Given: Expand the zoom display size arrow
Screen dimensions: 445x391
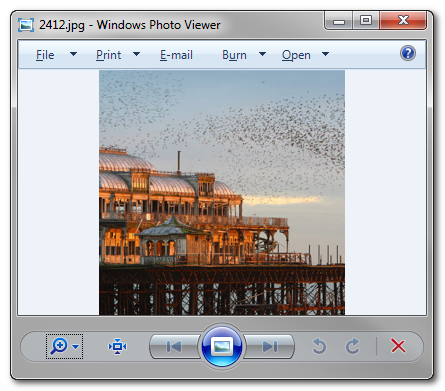Looking at the screenshot, I should tap(76, 347).
